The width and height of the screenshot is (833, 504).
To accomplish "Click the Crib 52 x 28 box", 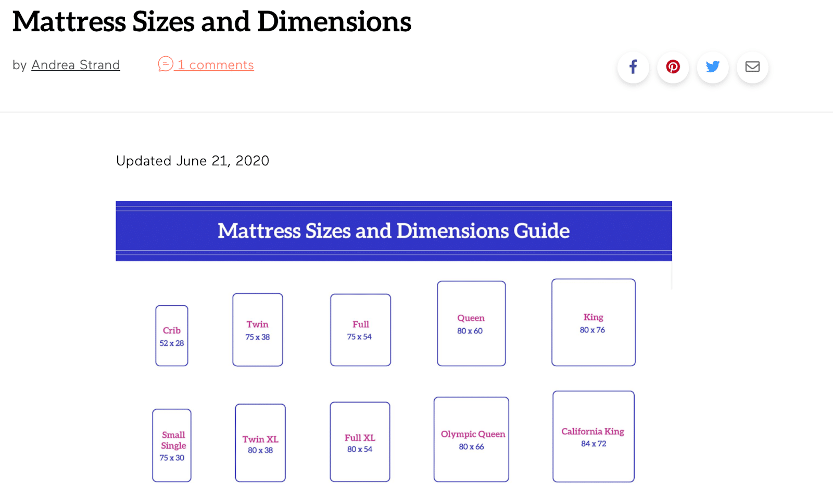I will click(x=172, y=335).
